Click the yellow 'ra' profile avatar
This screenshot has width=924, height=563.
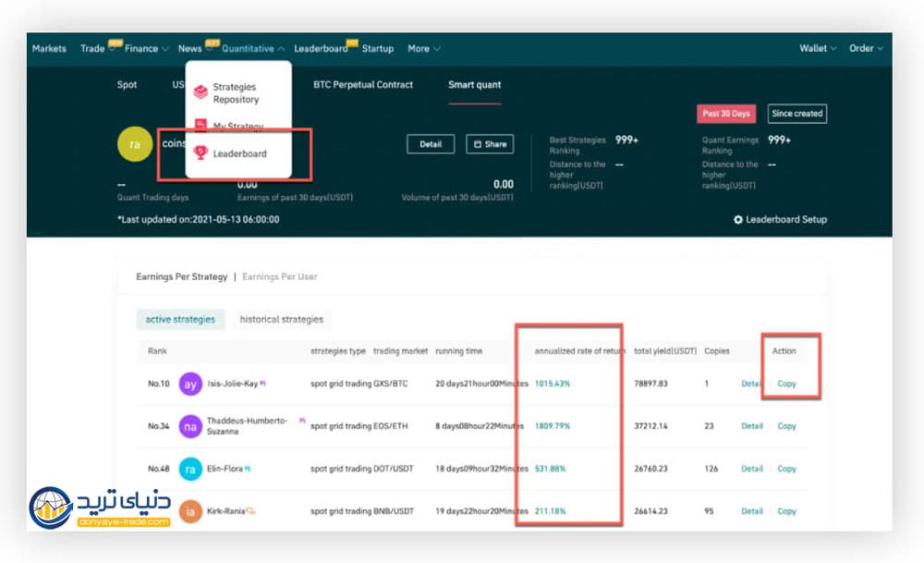click(x=135, y=144)
